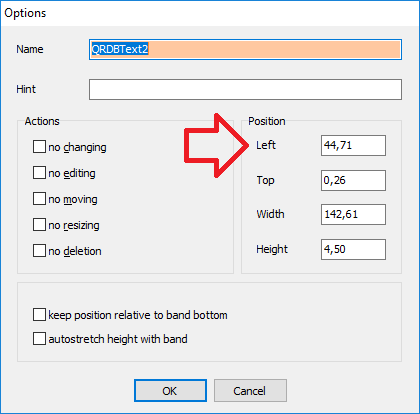This screenshot has width=420, height=414.
Task: Enable the no deletion checkbox
Action: tap(39, 251)
